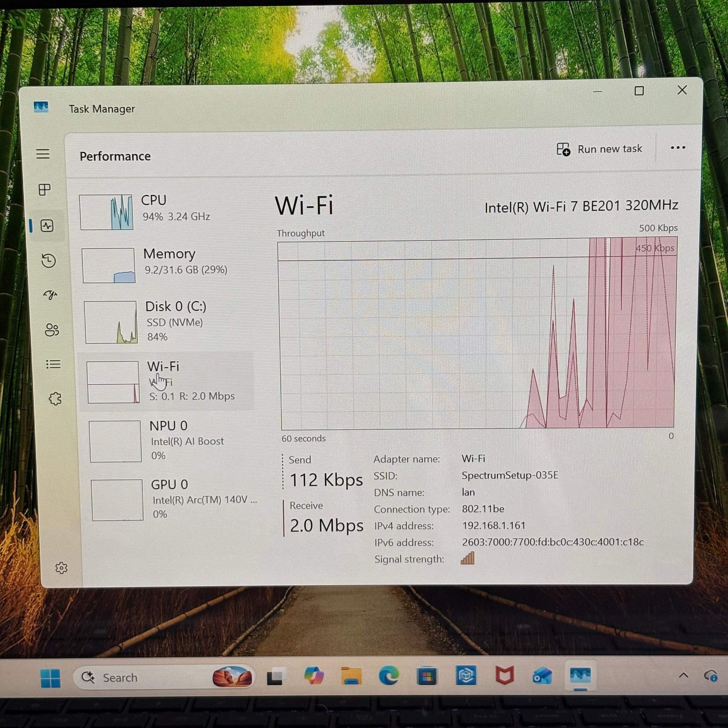728x728 pixels.
Task: Launch Microsoft Edge from the taskbar
Action: [x=389, y=676]
